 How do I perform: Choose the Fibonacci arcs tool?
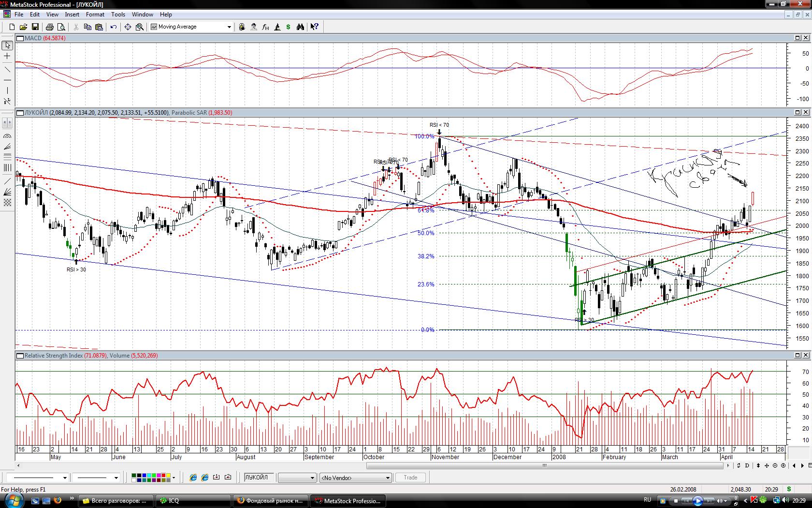pos(7,136)
